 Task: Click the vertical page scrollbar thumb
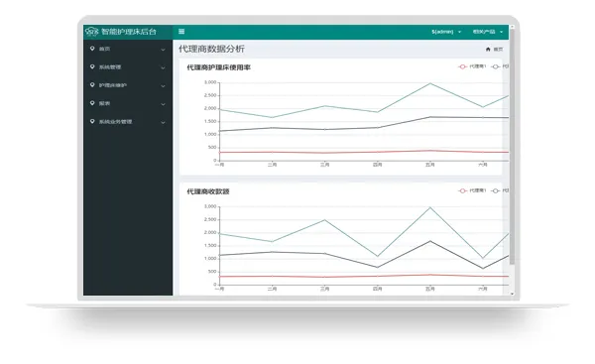(512, 146)
